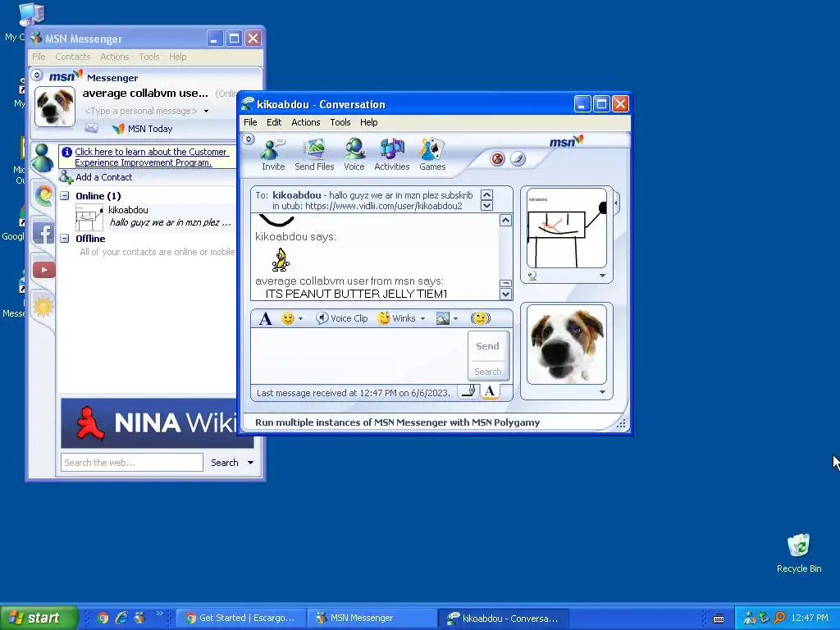Select contact kikoabdou in the list
The image size is (840, 630).
tap(155, 217)
